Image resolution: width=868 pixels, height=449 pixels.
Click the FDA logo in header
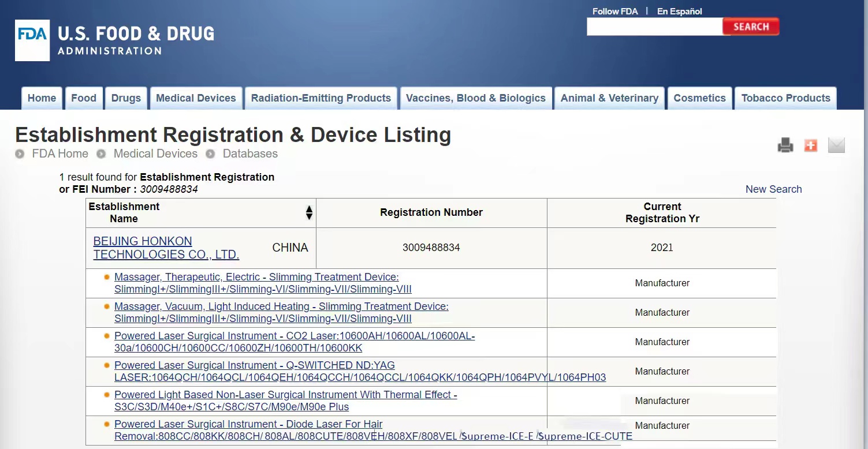[x=32, y=40]
